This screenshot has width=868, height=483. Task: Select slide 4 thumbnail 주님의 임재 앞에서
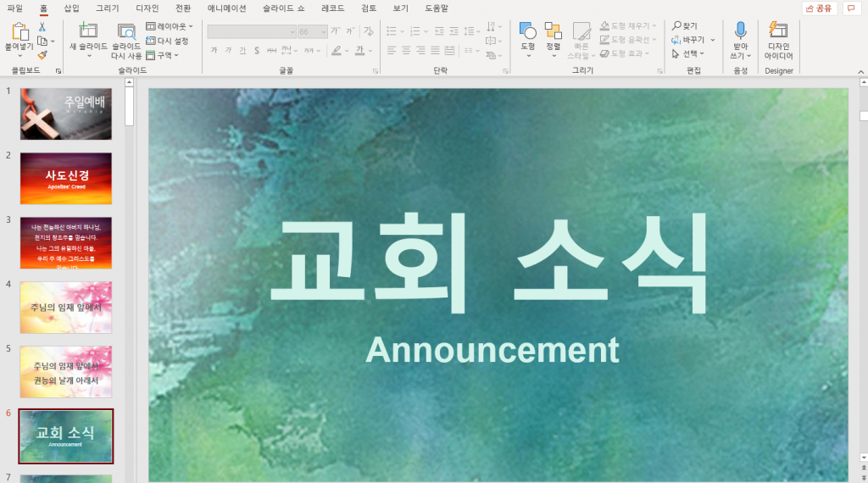66,308
